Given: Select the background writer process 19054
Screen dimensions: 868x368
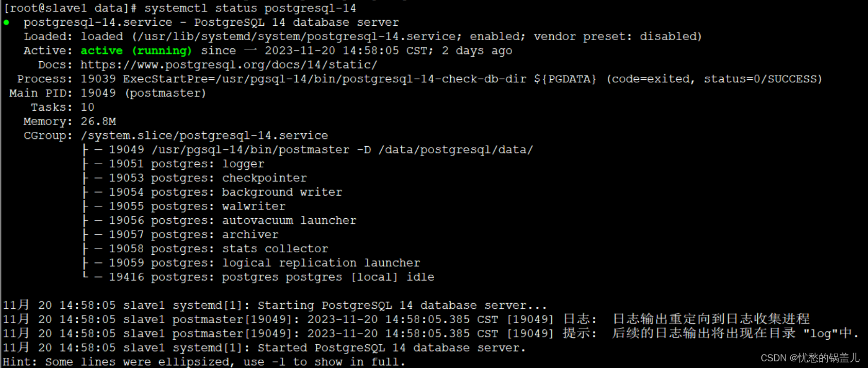Looking at the screenshot, I should tap(225, 192).
